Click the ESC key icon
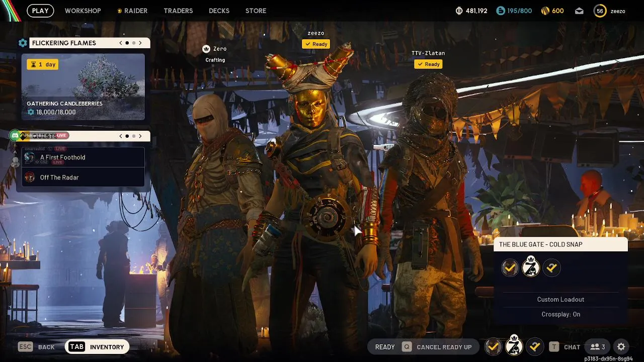The width and height of the screenshot is (644, 362). 26,347
